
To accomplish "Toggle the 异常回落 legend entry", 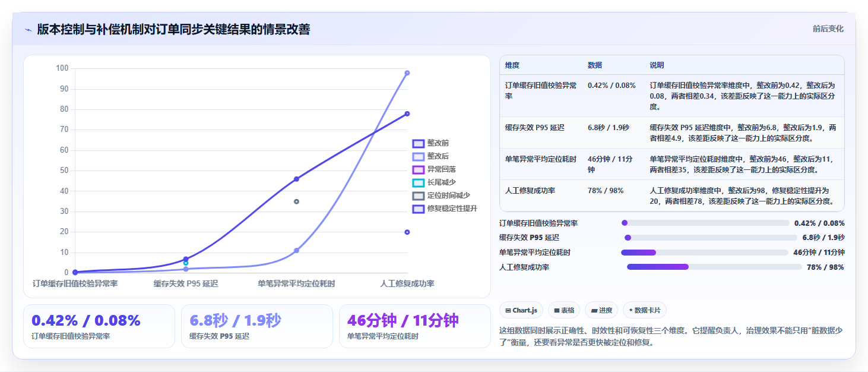I will tap(435, 169).
